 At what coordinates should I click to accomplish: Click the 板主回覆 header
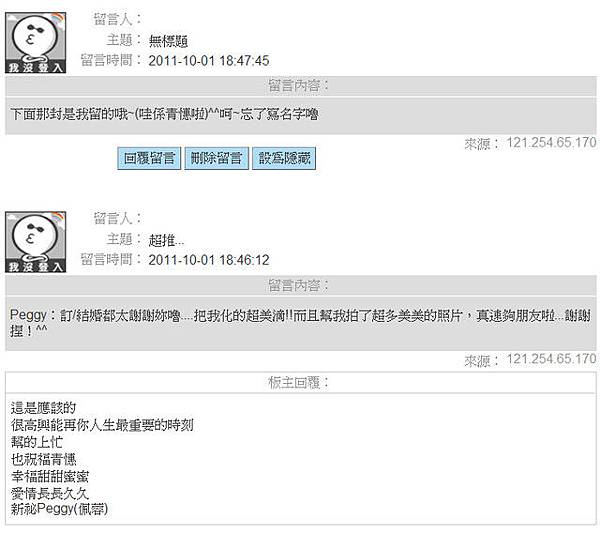(301, 382)
